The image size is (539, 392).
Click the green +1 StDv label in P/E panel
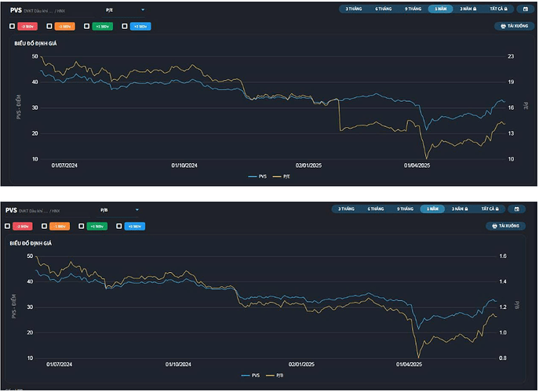(103, 27)
